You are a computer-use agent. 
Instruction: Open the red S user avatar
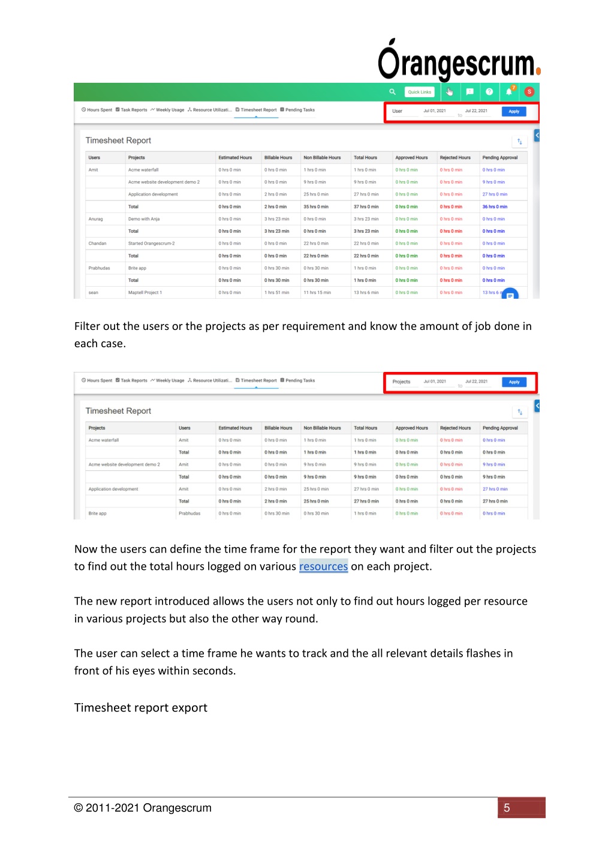pyautogui.click(x=529, y=92)
